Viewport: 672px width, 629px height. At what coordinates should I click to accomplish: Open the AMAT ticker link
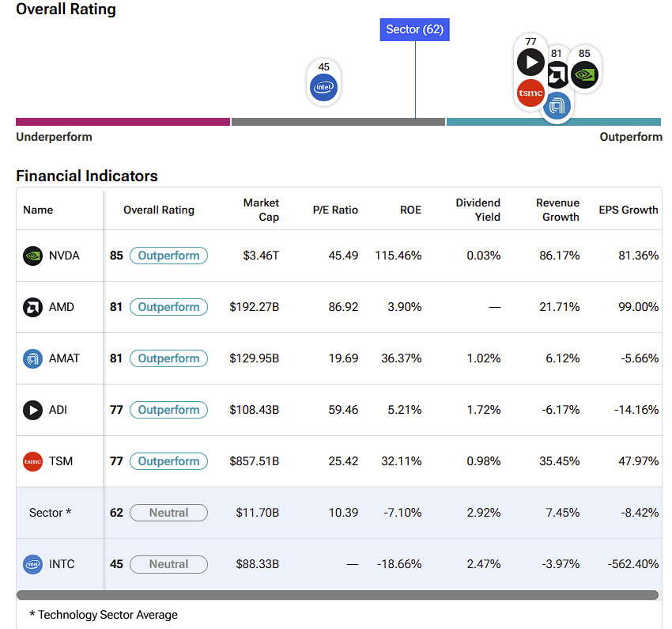pos(64,358)
